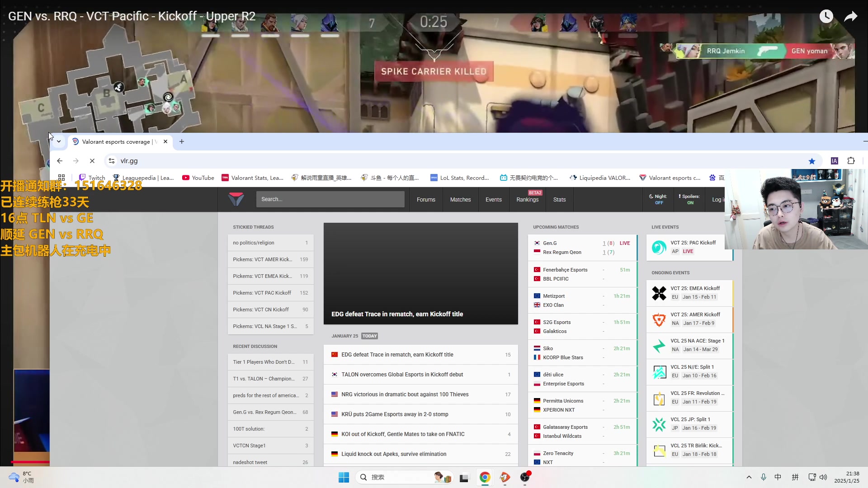
Task: Open Liquid knock out Apeks article
Action: pos(420,454)
